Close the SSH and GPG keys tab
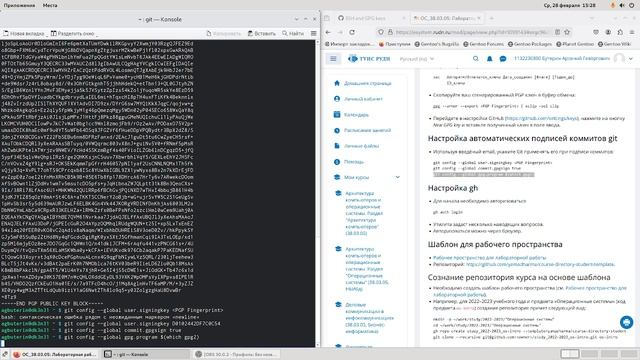The height and width of the screenshot is (360, 640). tap(404, 18)
